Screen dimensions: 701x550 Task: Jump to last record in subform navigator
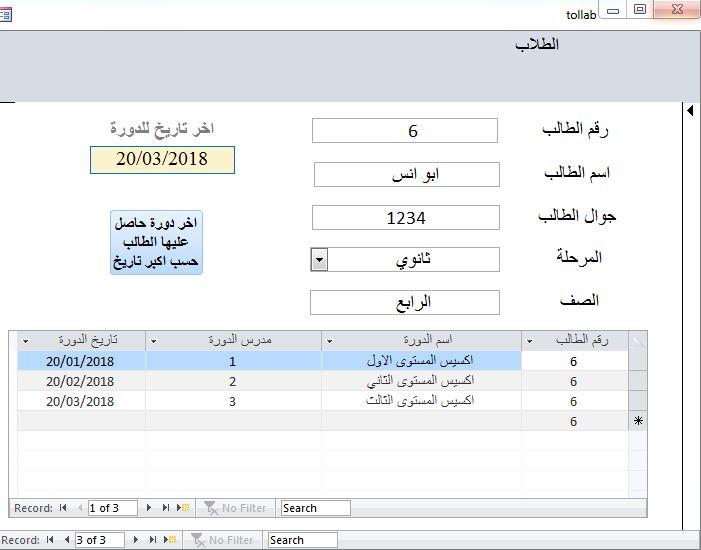click(x=166, y=508)
